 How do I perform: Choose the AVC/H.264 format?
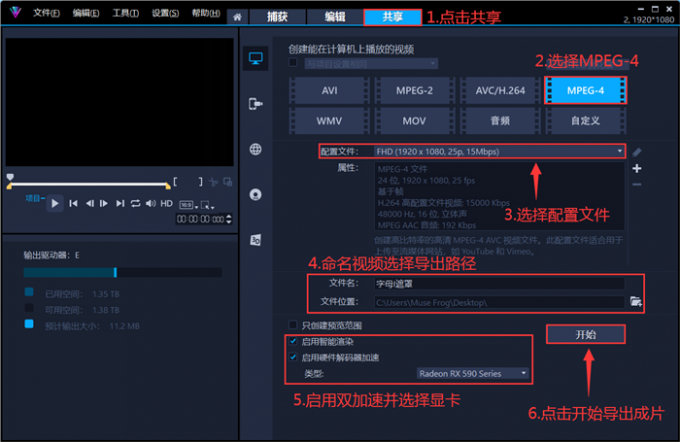pyautogui.click(x=500, y=90)
